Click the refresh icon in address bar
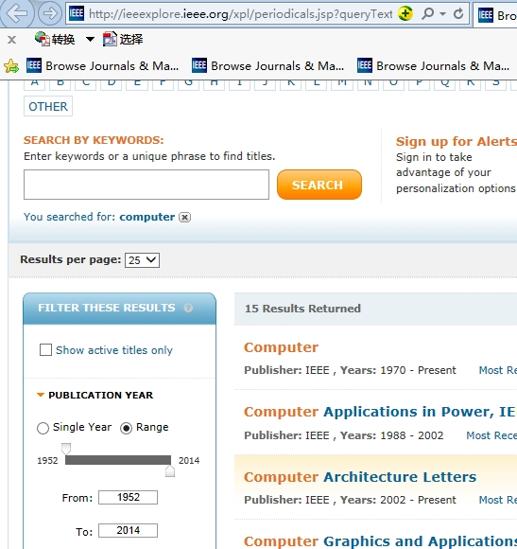 (x=459, y=14)
